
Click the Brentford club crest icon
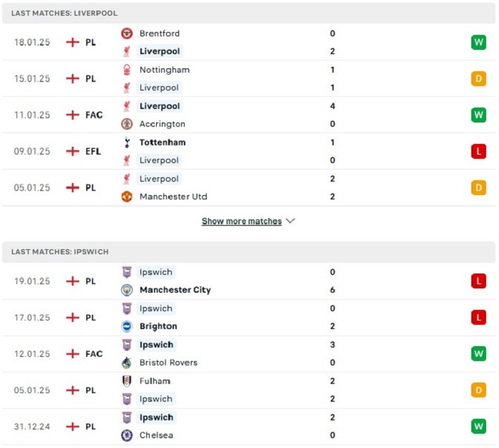(x=127, y=33)
